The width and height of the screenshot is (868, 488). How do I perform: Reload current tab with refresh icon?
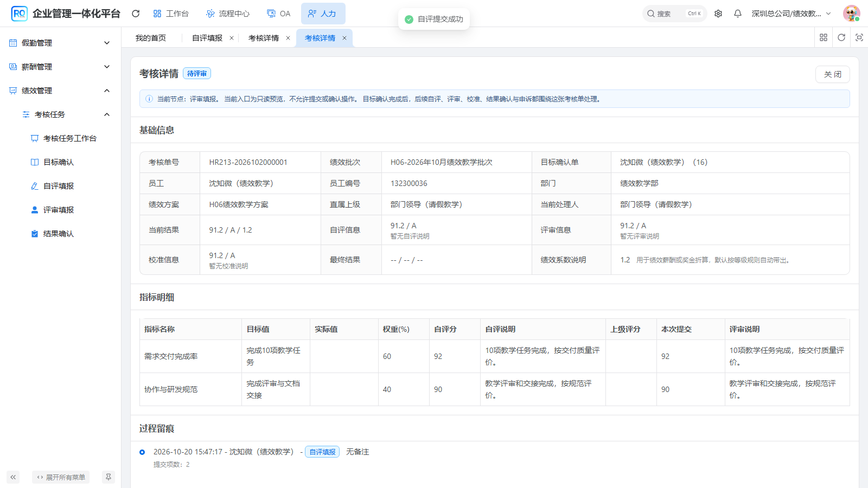(841, 37)
